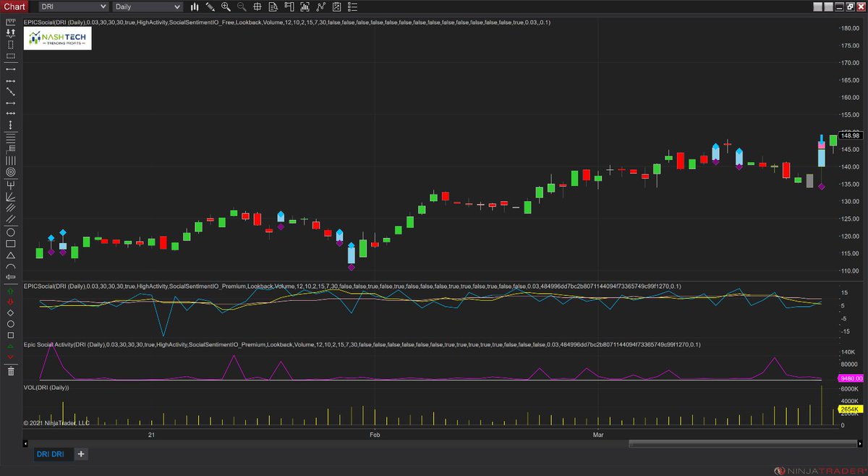This screenshot has width=868, height=476.
Task: Click the 180.00 price axis label
Action: [x=849, y=28]
